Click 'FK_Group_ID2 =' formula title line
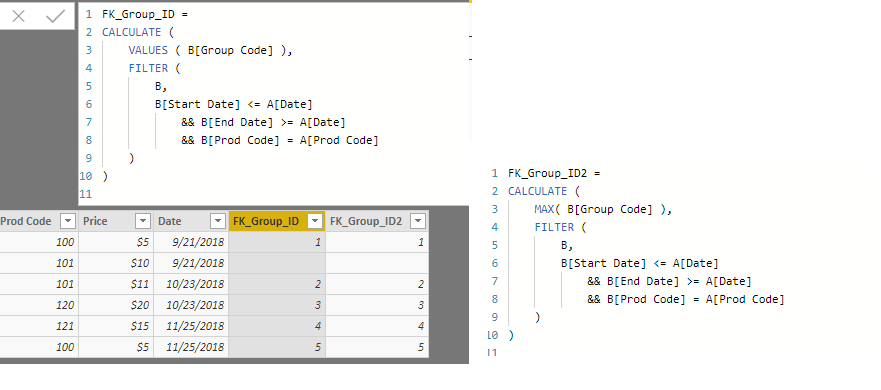Image resolution: width=881 pixels, height=390 pixels. pyautogui.click(x=554, y=174)
